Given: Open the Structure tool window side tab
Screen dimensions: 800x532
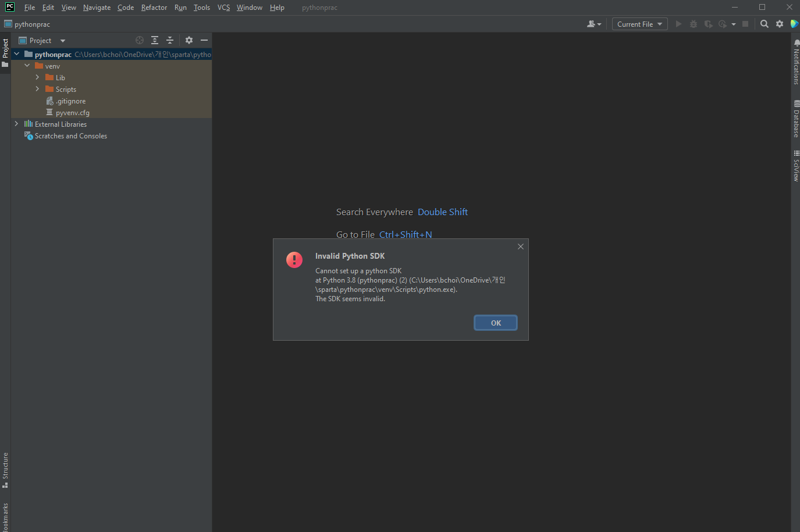Looking at the screenshot, I should (5, 470).
